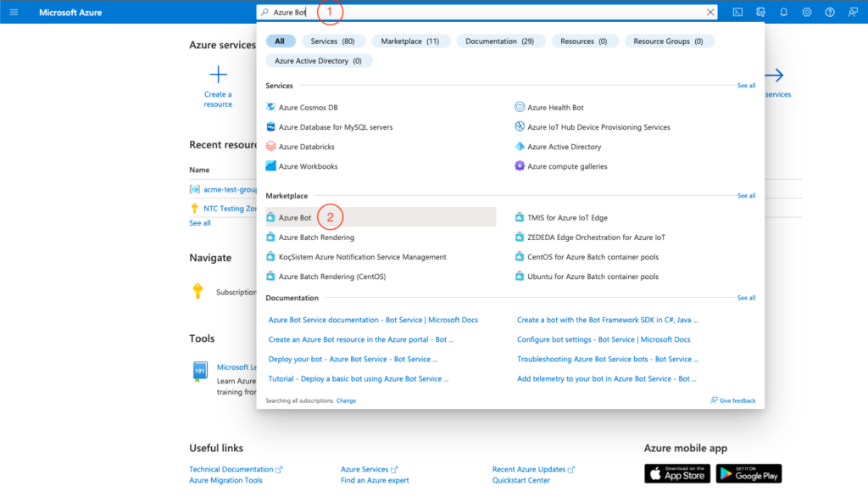Click the IoT Hub Device Provisioning Services icon
The image size is (868, 503).
(x=520, y=127)
